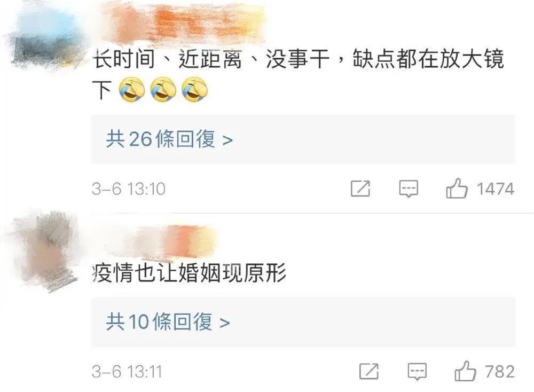Click arrow after 共26條回復
This screenshot has height=392, width=534.
[x=227, y=140]
